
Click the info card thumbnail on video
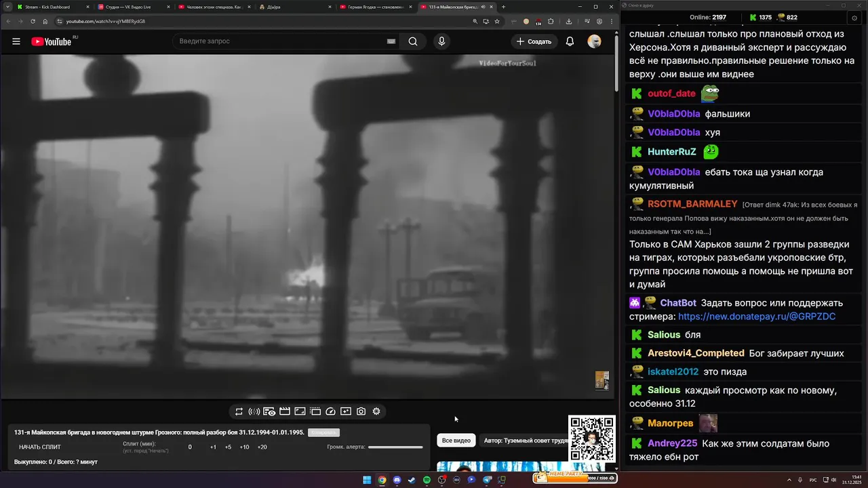601,380
